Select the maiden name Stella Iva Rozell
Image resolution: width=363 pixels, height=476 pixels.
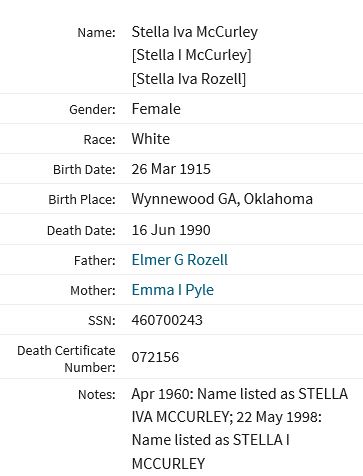pyautogui.click(x=189, y=79)
